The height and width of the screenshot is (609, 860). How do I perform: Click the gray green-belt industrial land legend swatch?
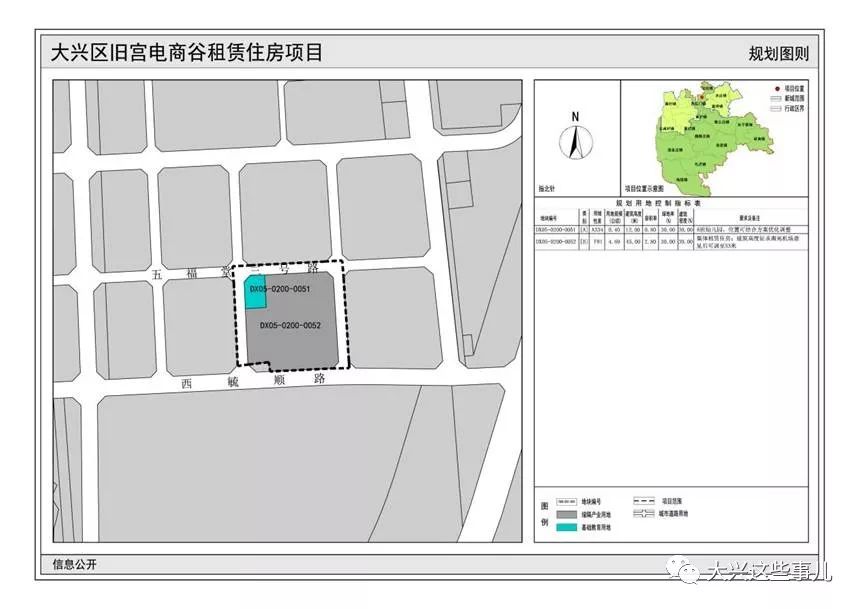click(567, 515)
